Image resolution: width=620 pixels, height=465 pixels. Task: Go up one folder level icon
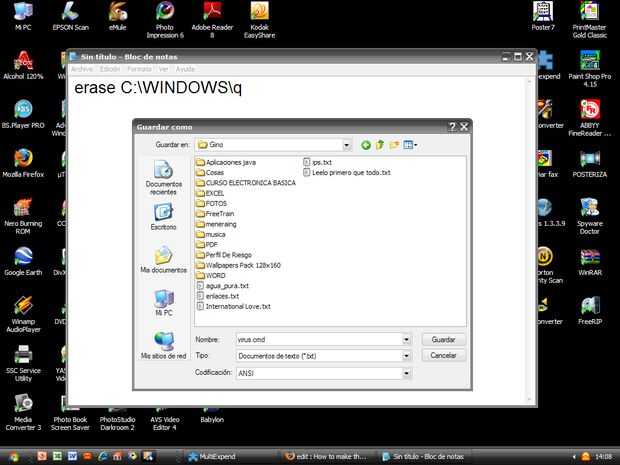380,145
